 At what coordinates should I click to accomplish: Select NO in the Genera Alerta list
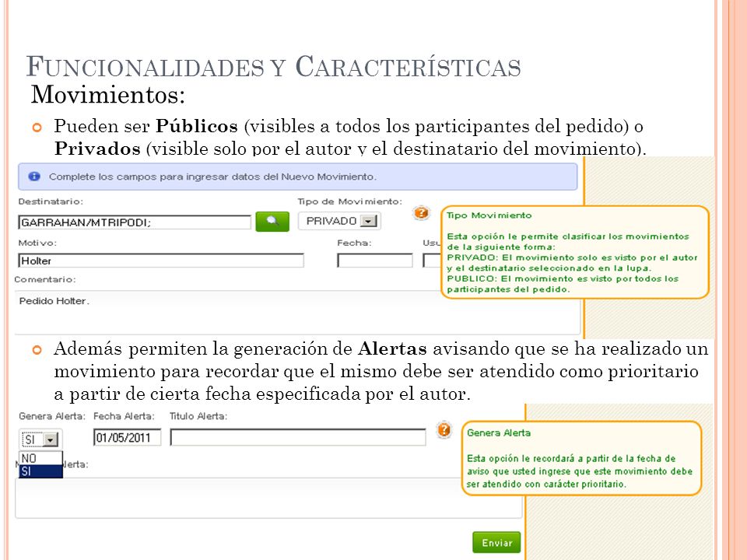pos(40,458)
